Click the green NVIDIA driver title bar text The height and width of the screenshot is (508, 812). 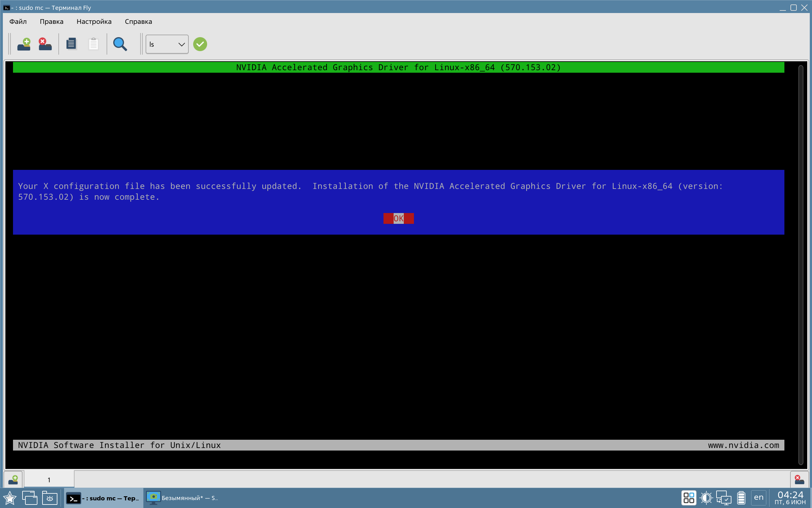coord(398,68)
